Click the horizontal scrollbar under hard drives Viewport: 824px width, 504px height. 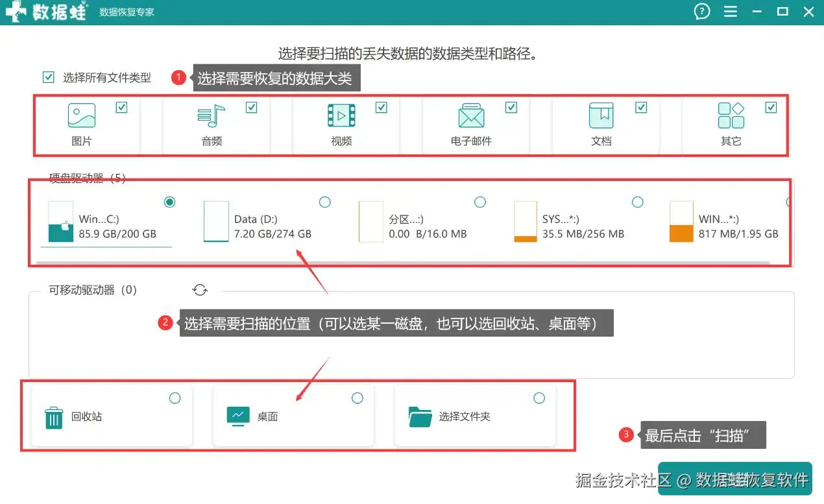[404, 263]
